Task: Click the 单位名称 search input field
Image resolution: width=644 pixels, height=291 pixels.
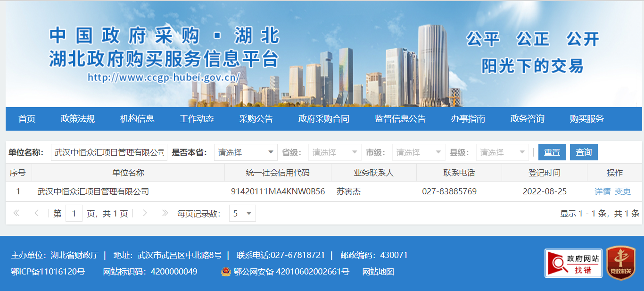Action: pos(109,152)
